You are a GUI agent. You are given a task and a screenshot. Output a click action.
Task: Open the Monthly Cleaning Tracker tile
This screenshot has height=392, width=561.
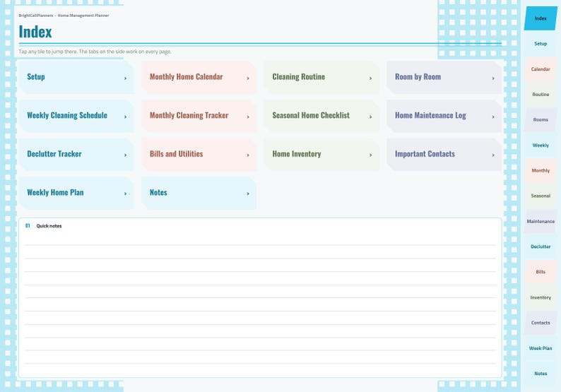pos(199,116)
